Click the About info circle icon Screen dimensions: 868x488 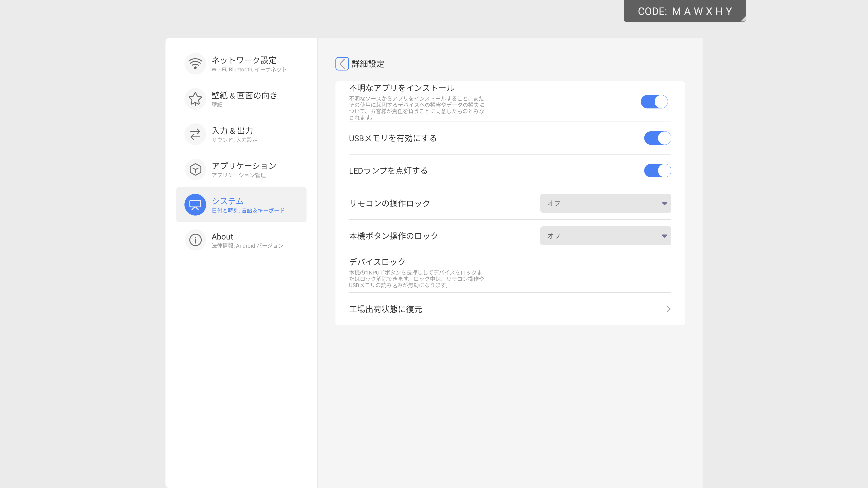pyautogui.click(x=195, y=240)
